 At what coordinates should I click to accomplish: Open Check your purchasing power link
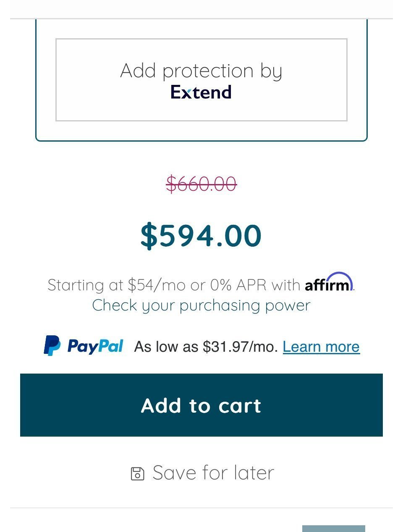[x=201, y=306]
